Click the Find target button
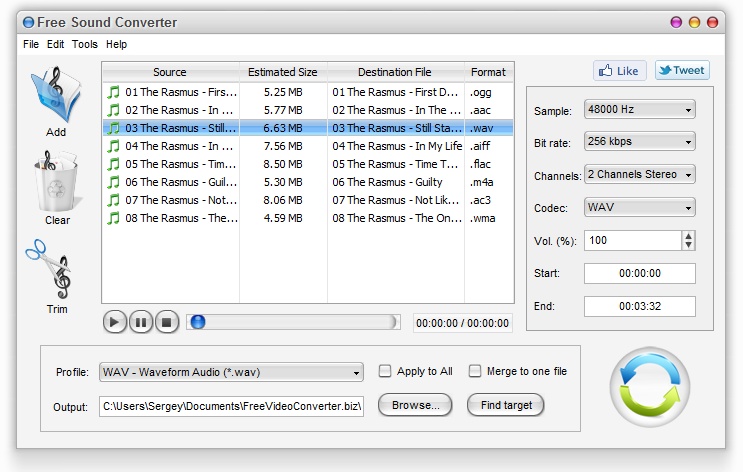The image size is (743, 472). click(x=506, y=405)
